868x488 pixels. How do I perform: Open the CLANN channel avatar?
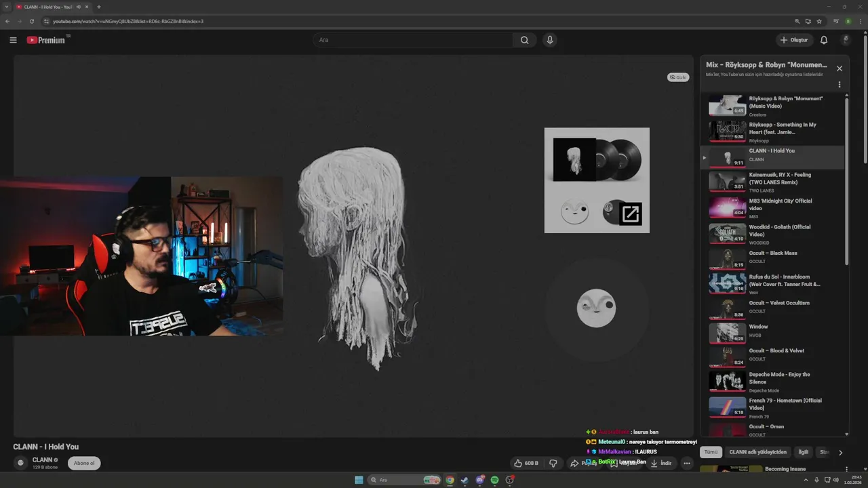coord(20,463)
